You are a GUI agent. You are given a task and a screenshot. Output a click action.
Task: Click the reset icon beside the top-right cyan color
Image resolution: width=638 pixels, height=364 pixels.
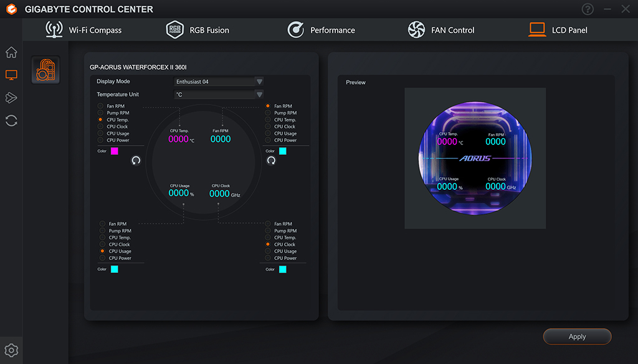[x=271, y=161]
